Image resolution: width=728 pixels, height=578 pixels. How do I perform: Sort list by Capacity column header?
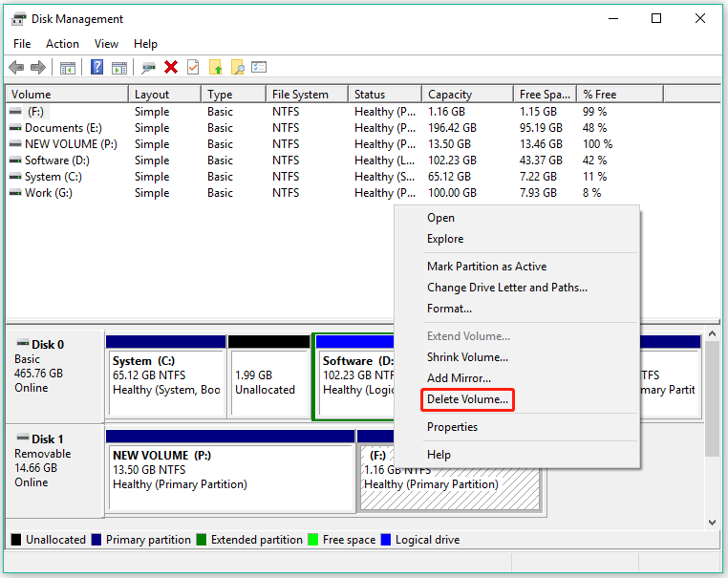(450, 95)
